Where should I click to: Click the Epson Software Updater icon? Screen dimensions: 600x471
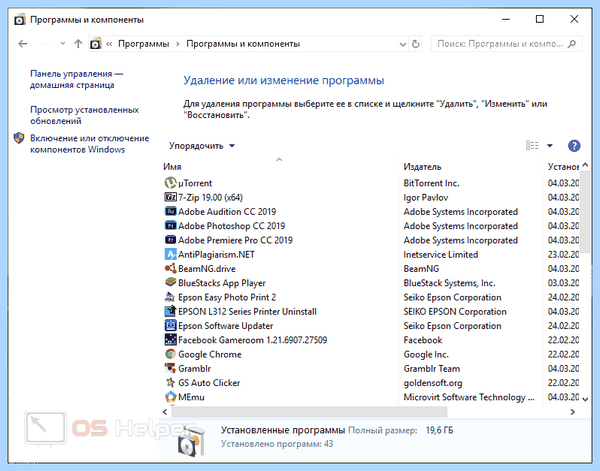coord(170,325)
